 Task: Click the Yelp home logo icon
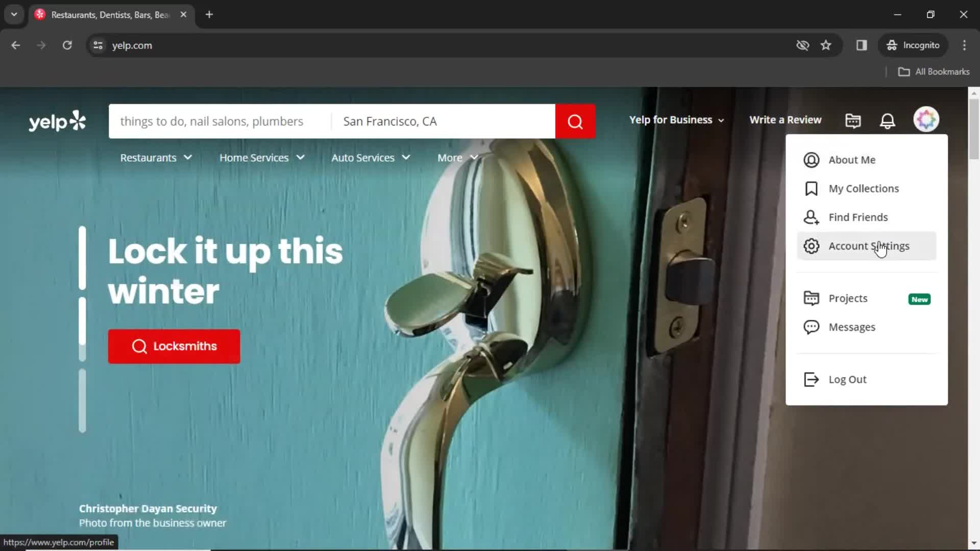click(58, 120)
